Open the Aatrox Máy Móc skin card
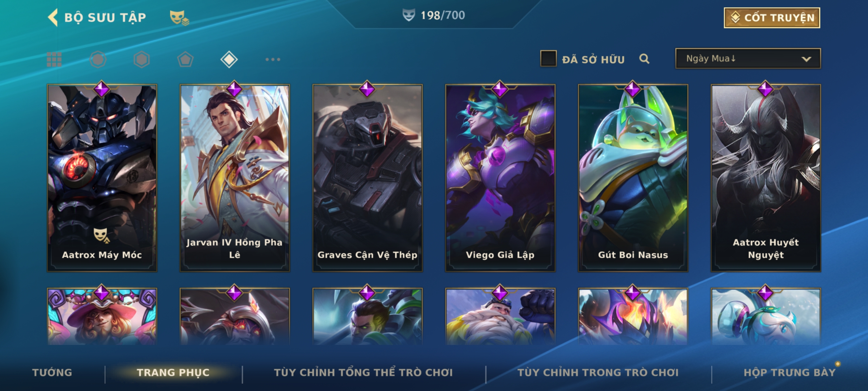 point(102,178)
